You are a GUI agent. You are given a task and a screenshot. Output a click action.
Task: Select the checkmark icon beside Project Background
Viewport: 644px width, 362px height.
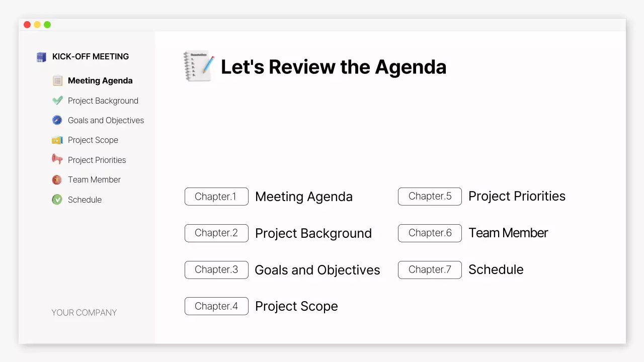(57, 101)
